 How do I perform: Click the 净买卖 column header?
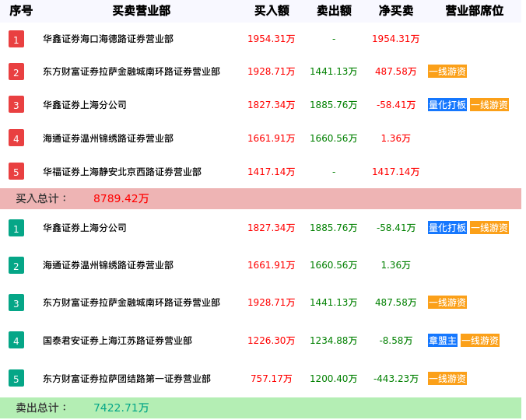[x=396, y=11]
